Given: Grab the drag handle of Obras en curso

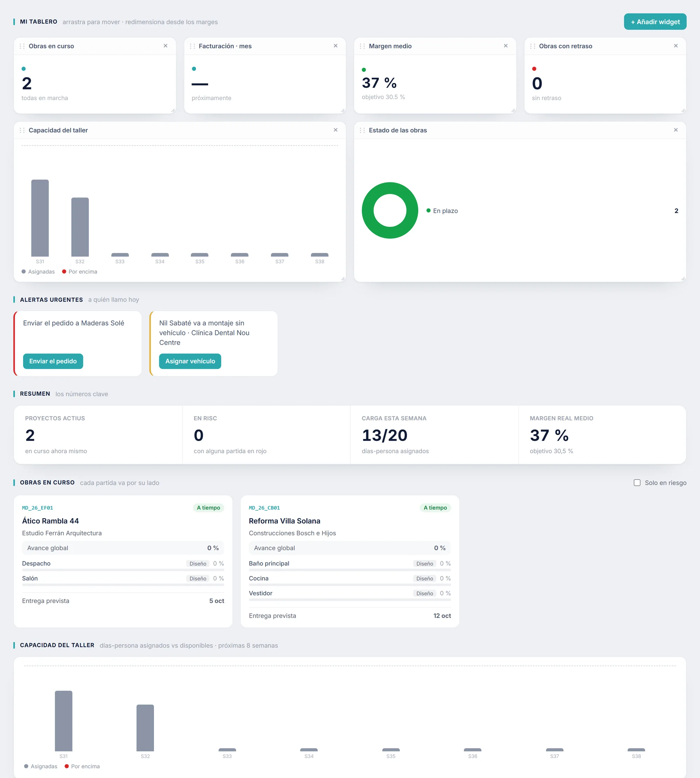Looking at the screenshot, I should [22, 46].
